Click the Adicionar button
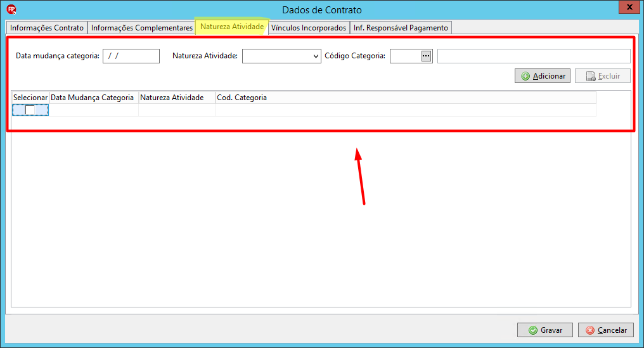This screenshot has width=644, height=348. coord(543,76)
